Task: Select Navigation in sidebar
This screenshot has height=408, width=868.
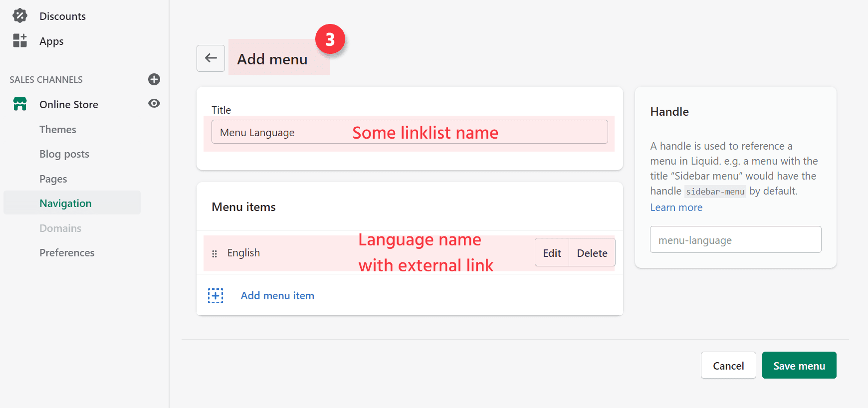Action: [72, 203]
